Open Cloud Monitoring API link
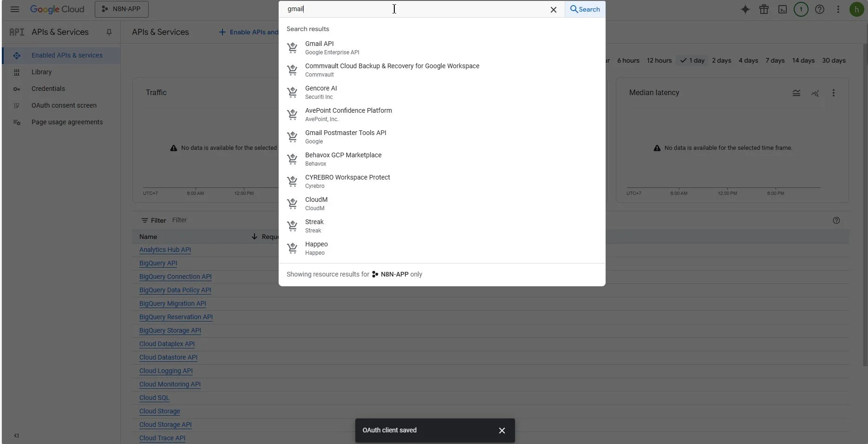The height and width of the screenshot is (444, 868). click(x=170, y=384)
